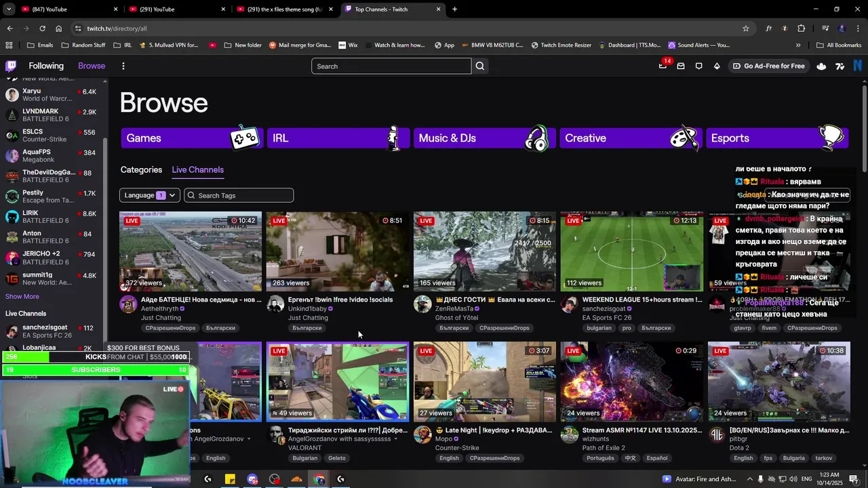Screen dimensions: 868x488
Task: Expand the overflow bookmarks chevron
Action: 798,45
